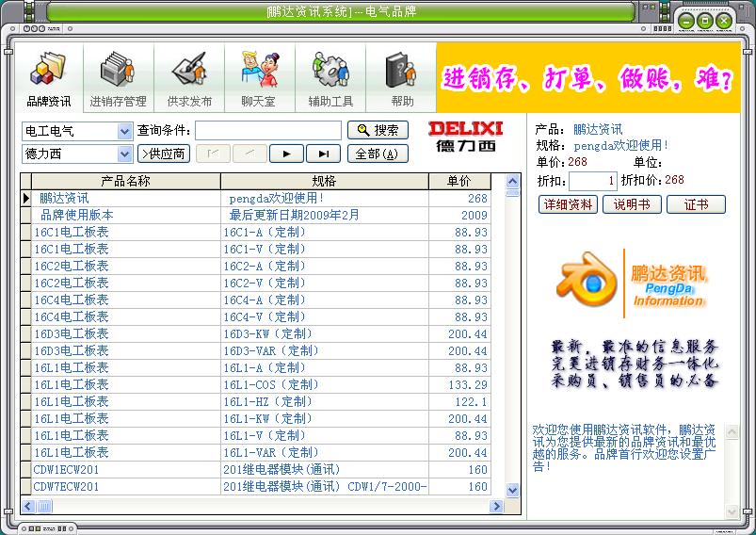The image size is (756, 535).
Task: Click the 搜索 search button
Action: (378, 130)
